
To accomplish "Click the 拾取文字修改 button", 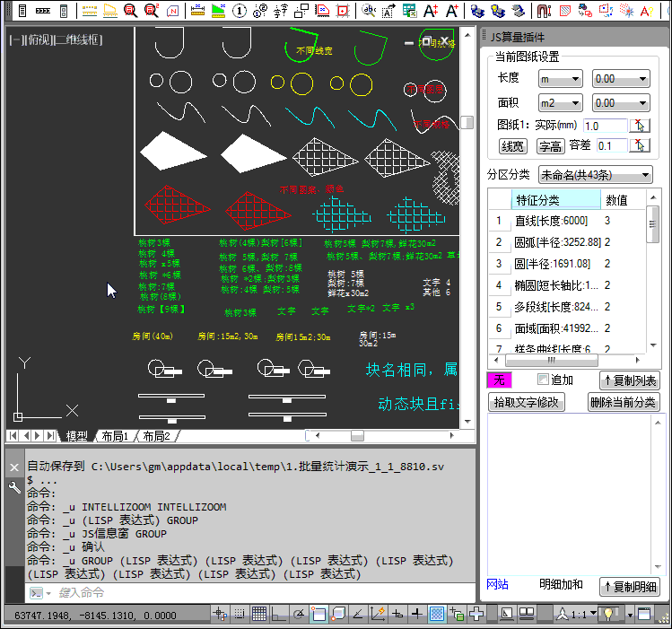I will 527,402.
